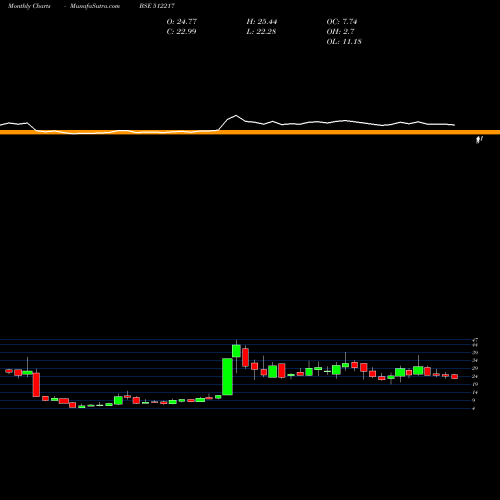The image size is (500, 500).
Task: Click the orange horizontal baseline
Action: 250,132
